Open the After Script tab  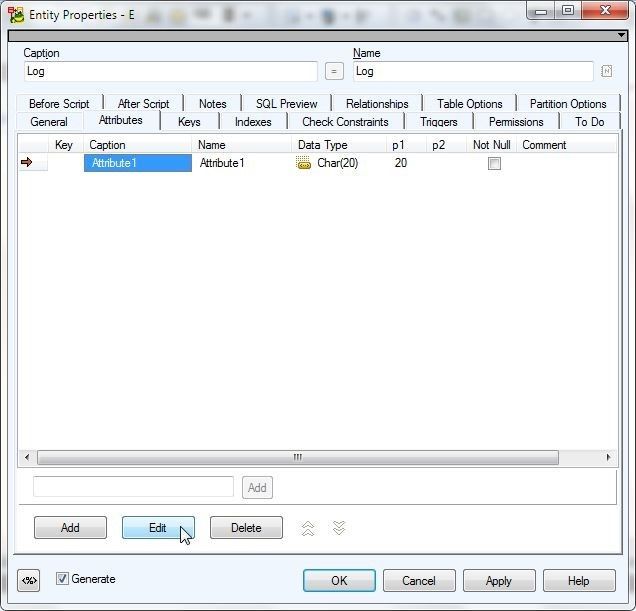tap(144, 104)
